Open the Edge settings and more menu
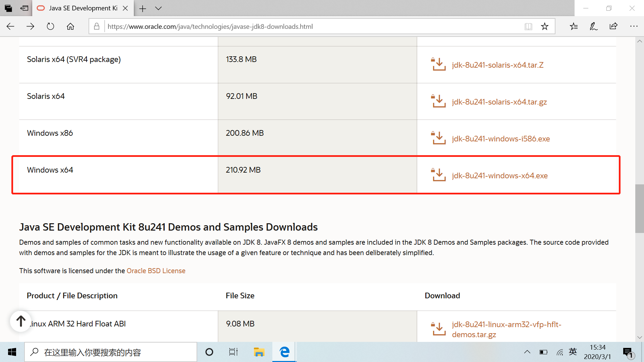The height and width of the screenshot is (362, 644). 634,26
